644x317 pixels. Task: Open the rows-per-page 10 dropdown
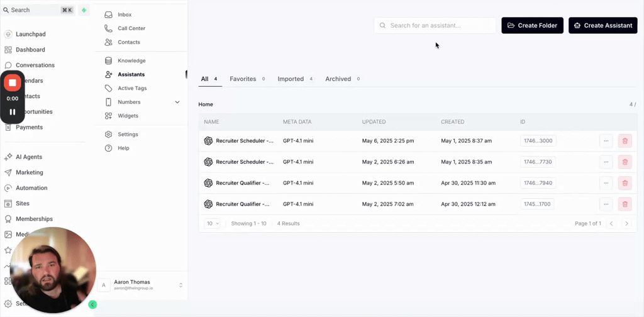point(213,223)
